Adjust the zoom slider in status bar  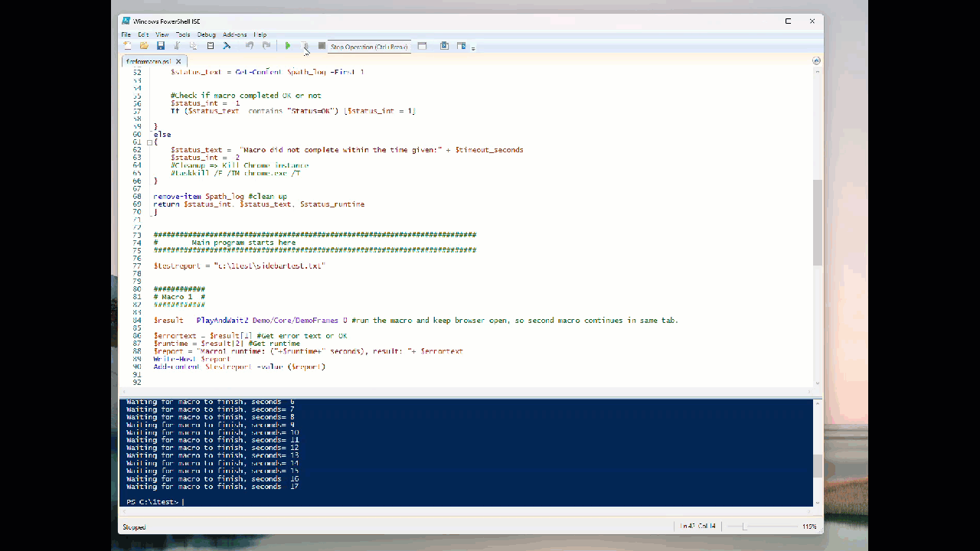[744, 527]
